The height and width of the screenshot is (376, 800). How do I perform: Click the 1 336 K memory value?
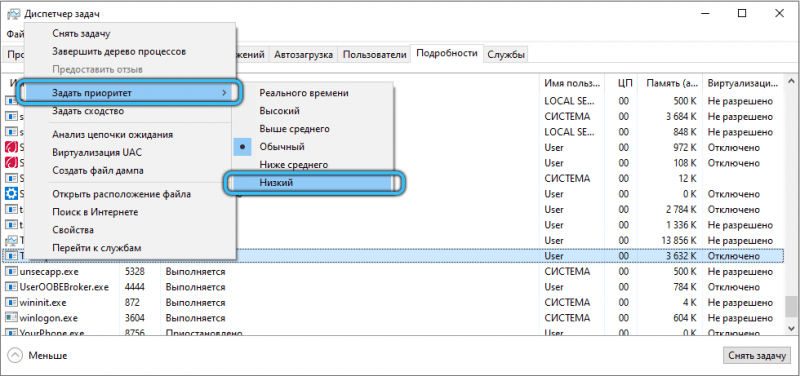pos(681,225)
